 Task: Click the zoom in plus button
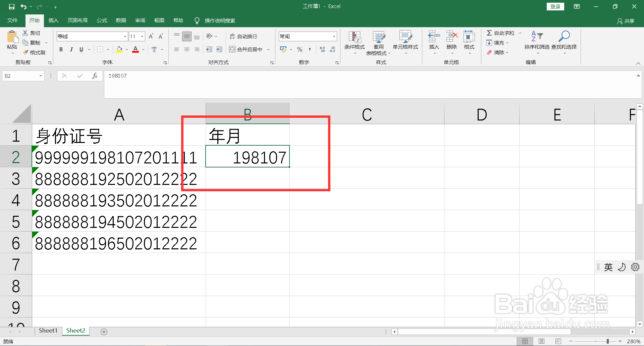tap(620, 341)
